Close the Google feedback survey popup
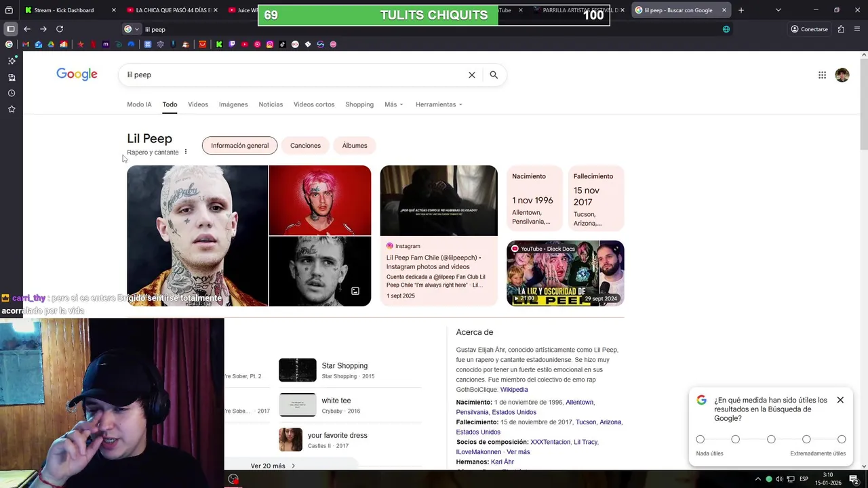Screen dimensions: 868x488 [x=840, y=400]
